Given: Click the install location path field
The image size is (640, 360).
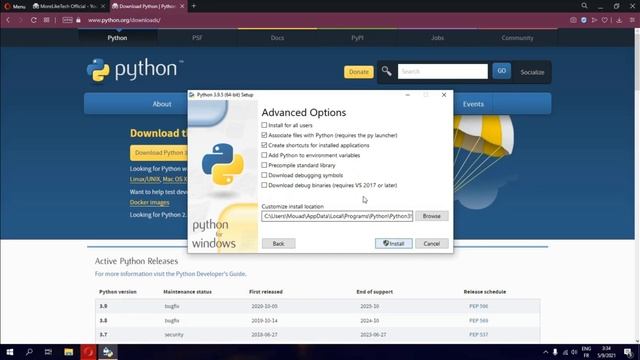Looking at the screenshot, I should (337, 216).
